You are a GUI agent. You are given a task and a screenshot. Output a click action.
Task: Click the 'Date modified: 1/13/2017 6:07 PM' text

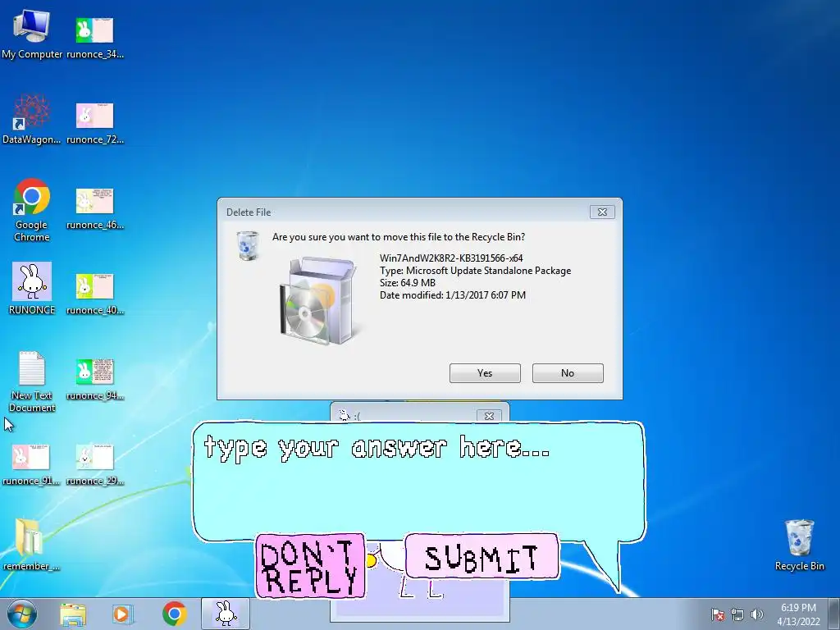(453, 295)
